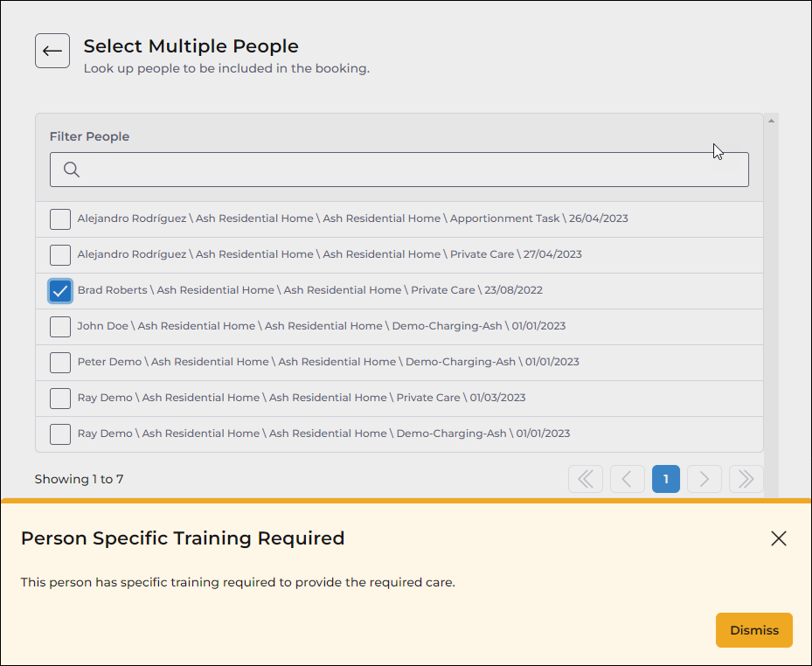
Task: Select page 1 in pagination
Action: click(x=665, y=479)
